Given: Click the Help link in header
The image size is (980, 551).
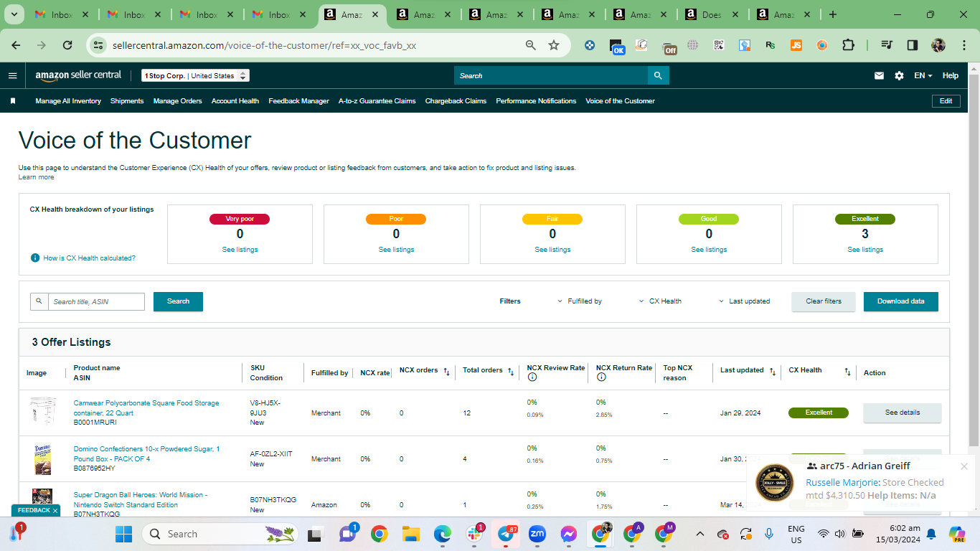Looking at the screenshot, I should (x=950, y=75).
